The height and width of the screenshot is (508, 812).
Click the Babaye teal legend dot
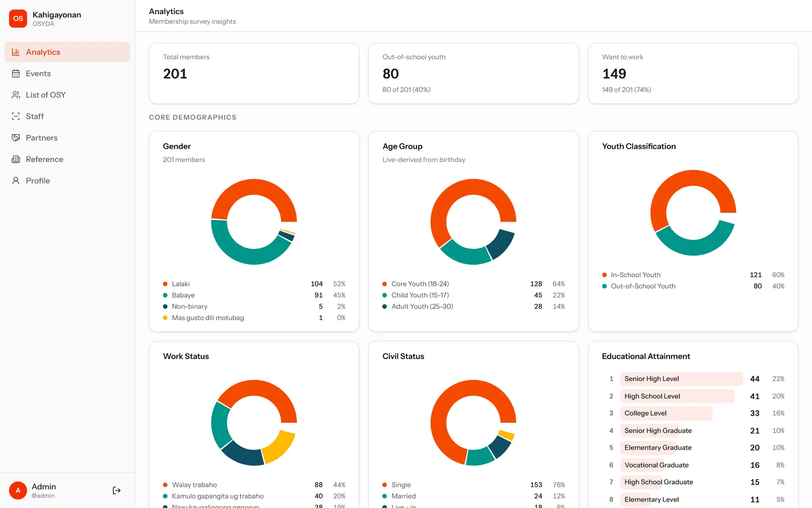165,295
